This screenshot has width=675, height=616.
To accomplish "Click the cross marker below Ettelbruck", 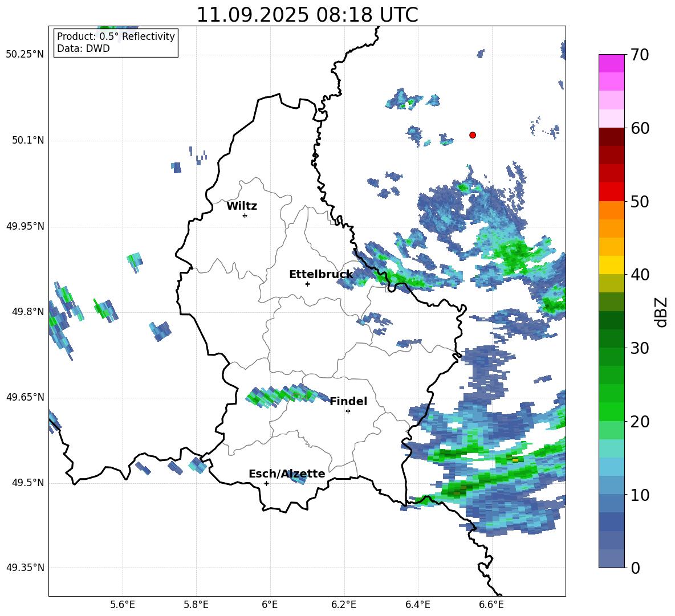I will tap(307, 284).
